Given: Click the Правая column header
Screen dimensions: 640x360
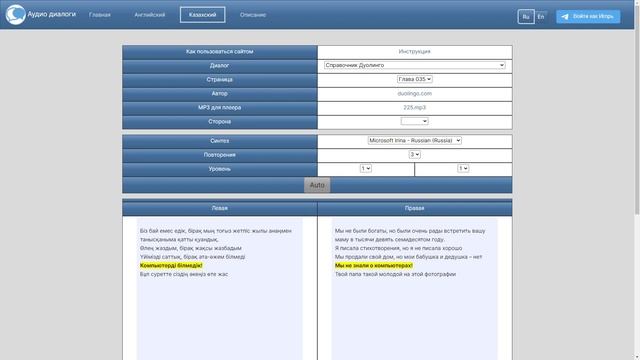Looking at the screenshot, I should pyautogui.click(x=415, y=208).
